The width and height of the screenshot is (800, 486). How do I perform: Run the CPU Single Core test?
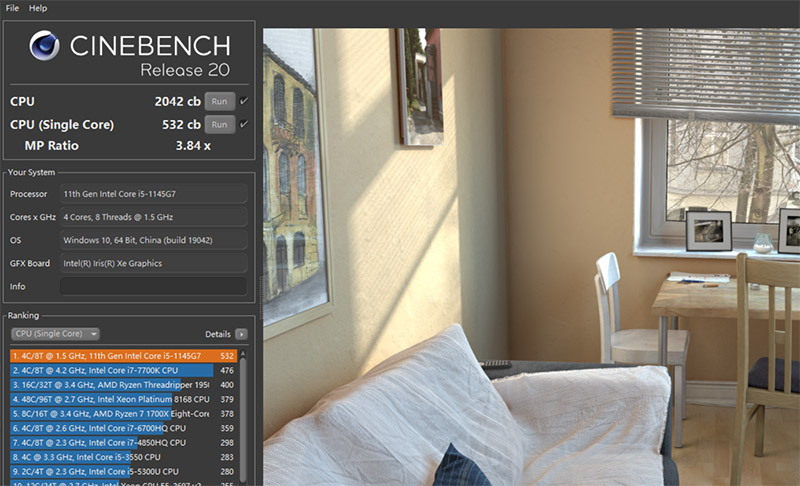click(219, 124)
